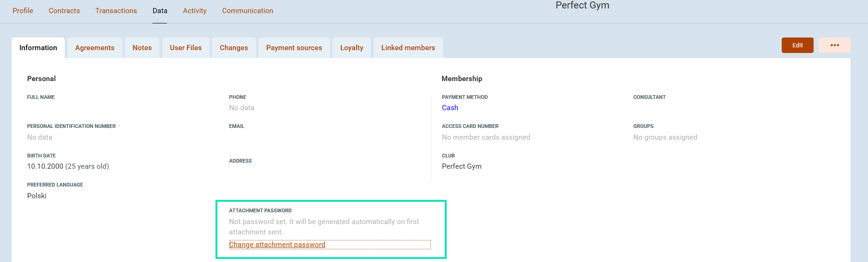Select the Information sub-tab
This screenshot has height=262, width=868.
[x=38, y=48]
